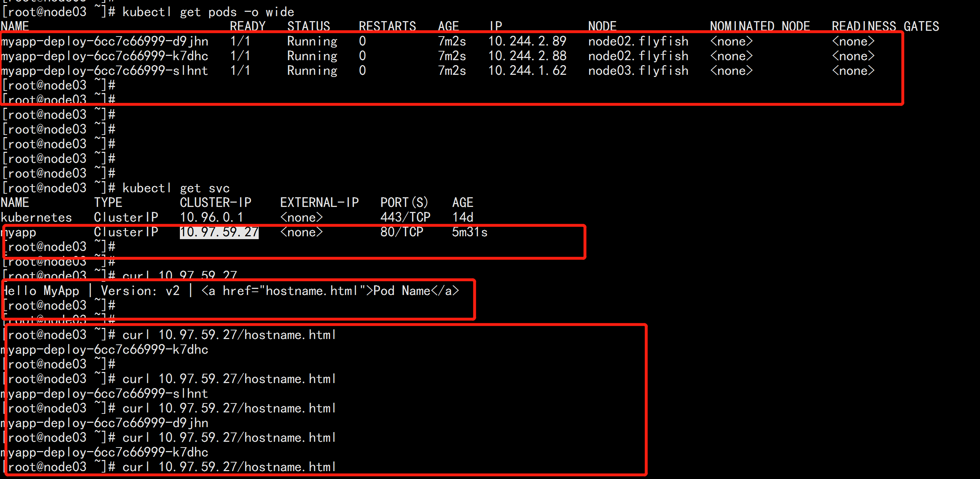
Task: Click the READY column header
Action: [x=248, y=26]
